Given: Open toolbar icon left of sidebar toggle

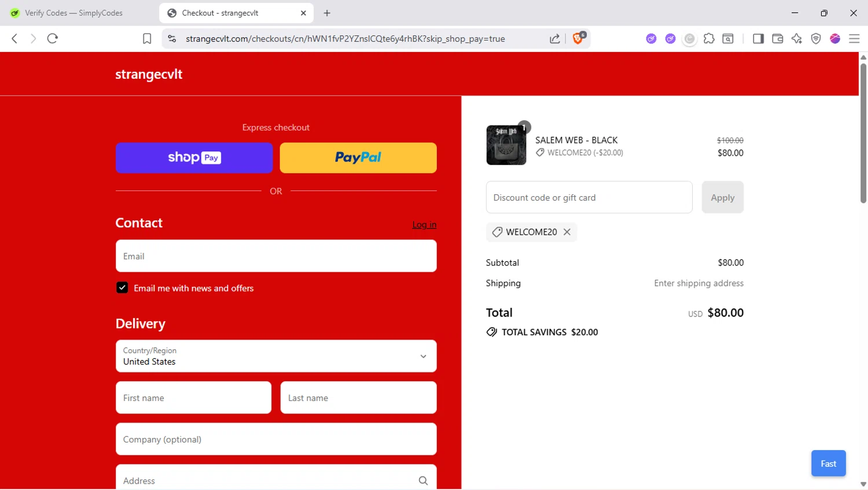Looking at the screenshot, I should (728, 39).
